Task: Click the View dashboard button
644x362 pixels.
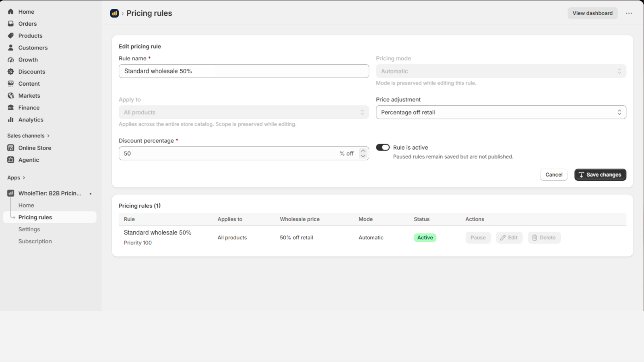Action: (x=592, y=13)
